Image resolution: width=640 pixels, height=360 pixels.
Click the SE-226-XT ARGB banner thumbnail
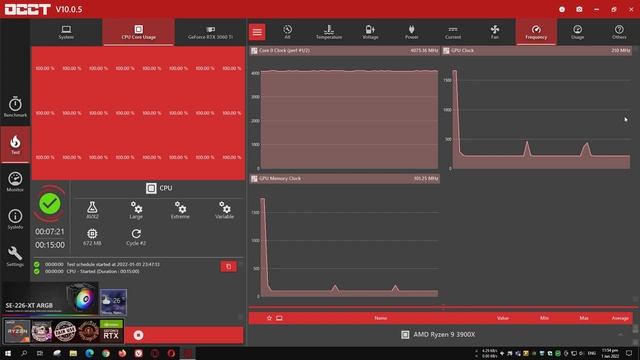click(x=50, y=298)
